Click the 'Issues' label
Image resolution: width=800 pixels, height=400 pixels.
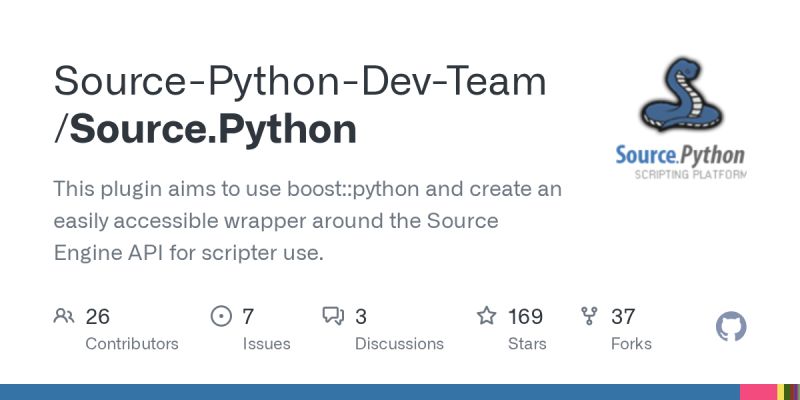266,344
